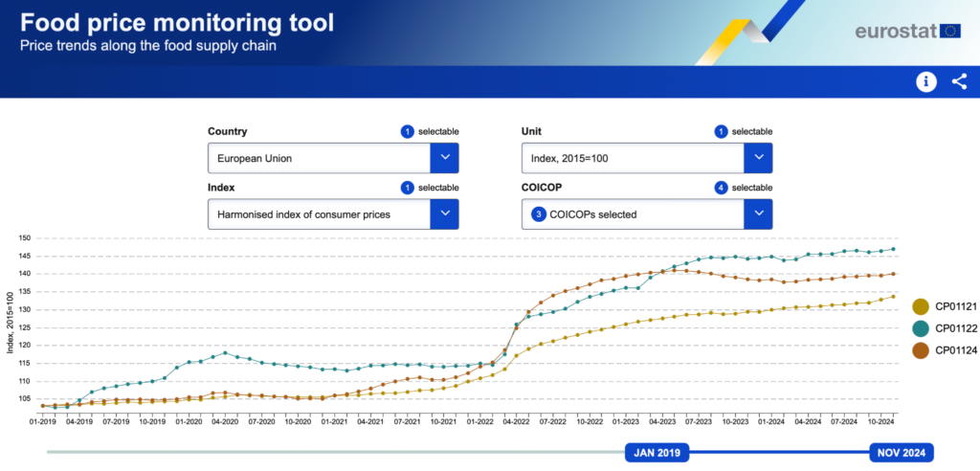Image resolution: width=980 pixels, height=471 pixels.
Task: Click the Food price monitoring tool title
Action: click(x=177, y=23)
